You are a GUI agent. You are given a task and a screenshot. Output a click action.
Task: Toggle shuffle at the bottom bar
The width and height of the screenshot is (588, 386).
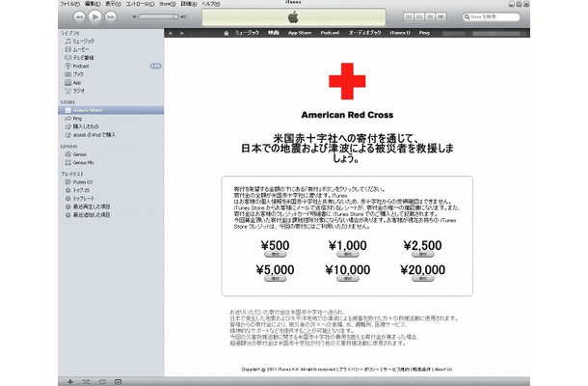coord(86,381)
